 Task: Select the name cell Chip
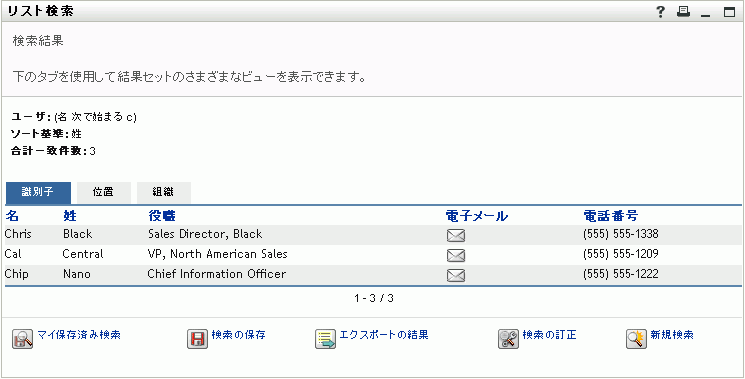[17, 274]
